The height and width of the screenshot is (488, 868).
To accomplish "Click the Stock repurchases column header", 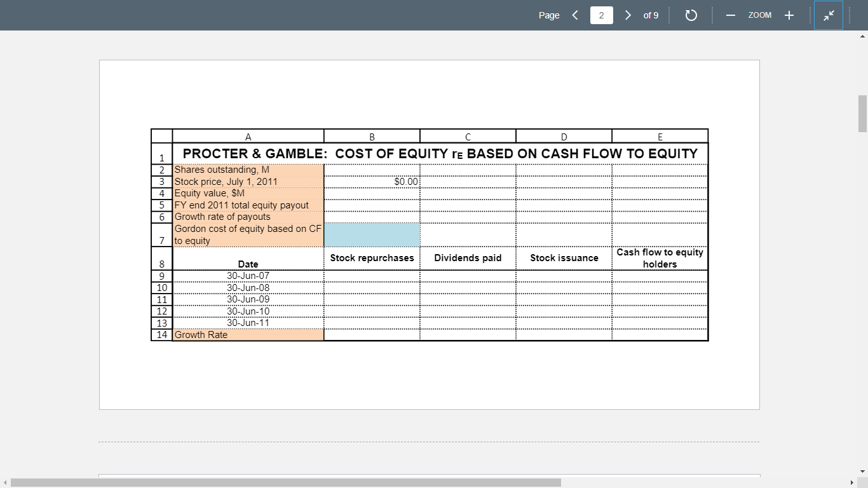I will [x=372, y=258].
